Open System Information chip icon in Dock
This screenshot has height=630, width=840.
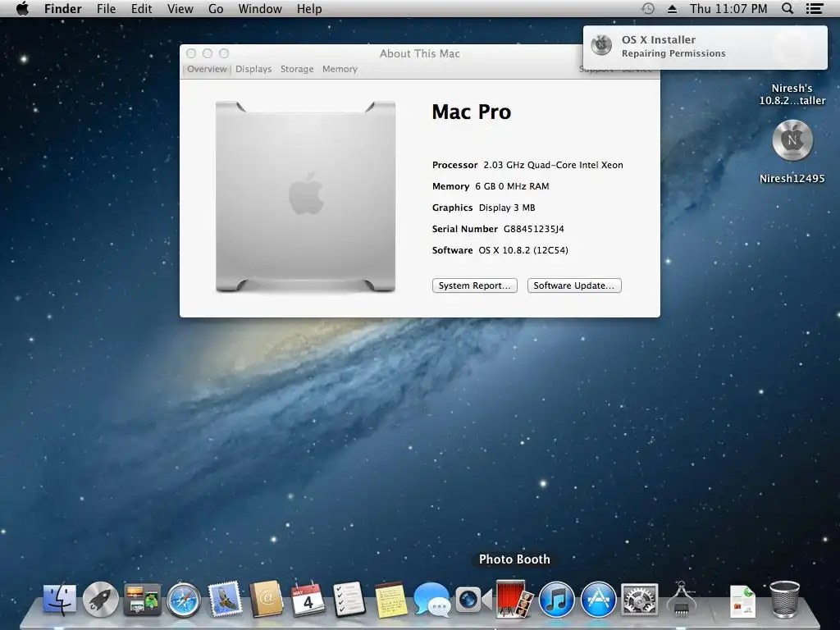[681, 599]
